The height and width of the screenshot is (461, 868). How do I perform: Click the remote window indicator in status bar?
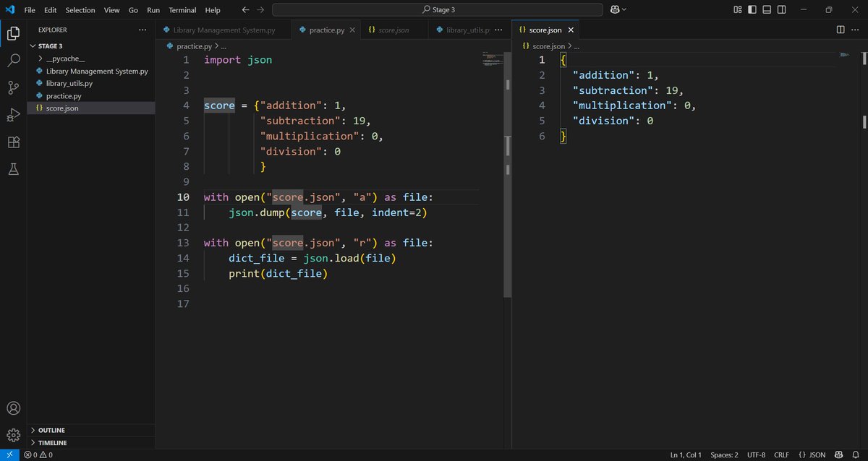pos(9,454)
